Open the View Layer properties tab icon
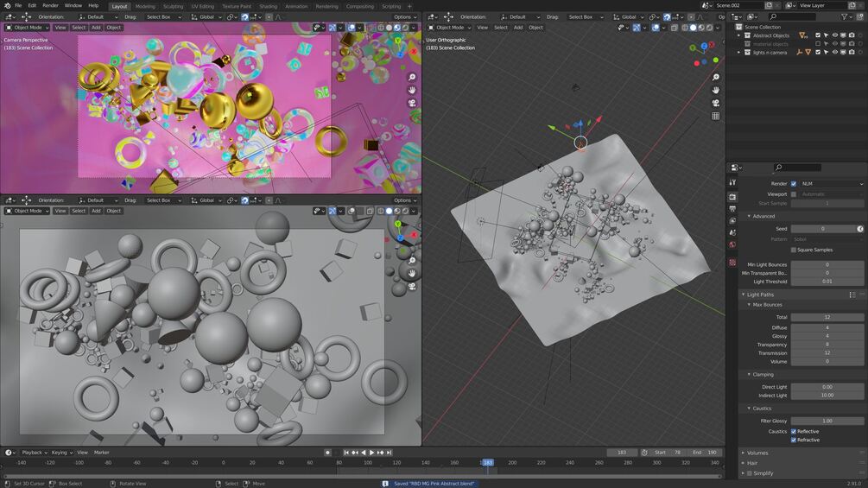 732,221
